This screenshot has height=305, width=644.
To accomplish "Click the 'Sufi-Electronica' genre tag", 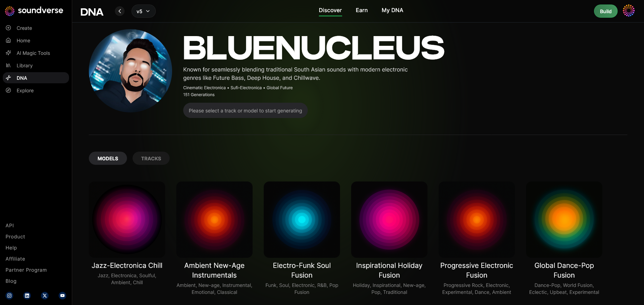I will point(246,88).
